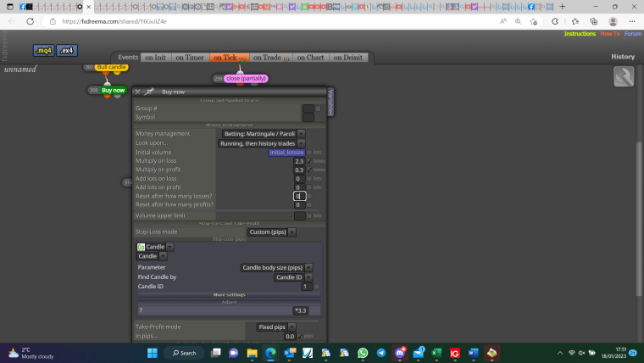The width and height of the screenshot is (644, 363).
Task: Open Telegram from the taskbar
Action: 381,353
